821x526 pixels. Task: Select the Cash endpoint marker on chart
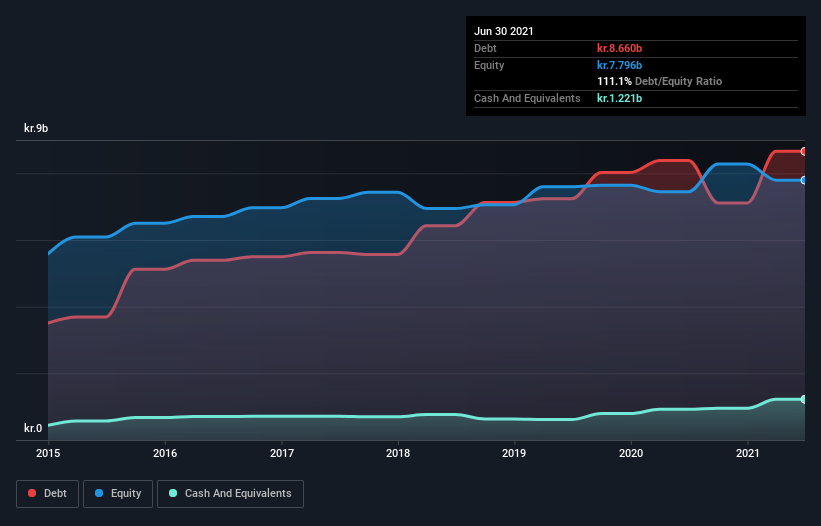(x=804, y=399)
